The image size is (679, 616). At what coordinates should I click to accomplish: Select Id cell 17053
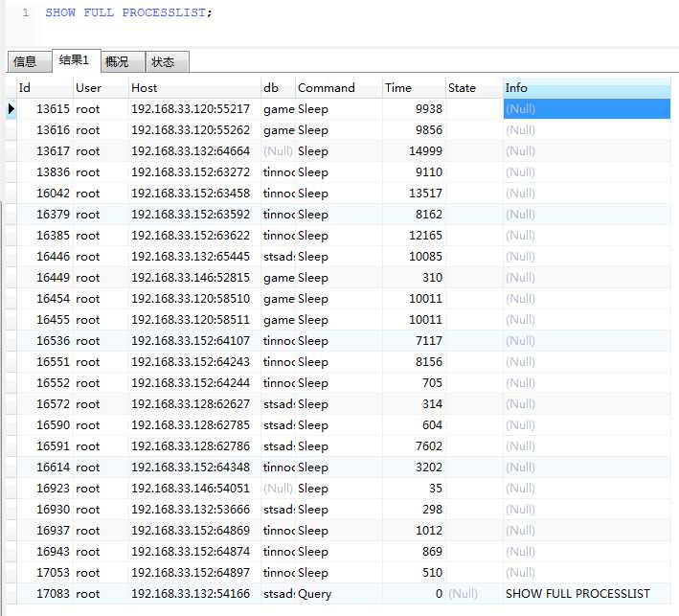coord(45,573)
